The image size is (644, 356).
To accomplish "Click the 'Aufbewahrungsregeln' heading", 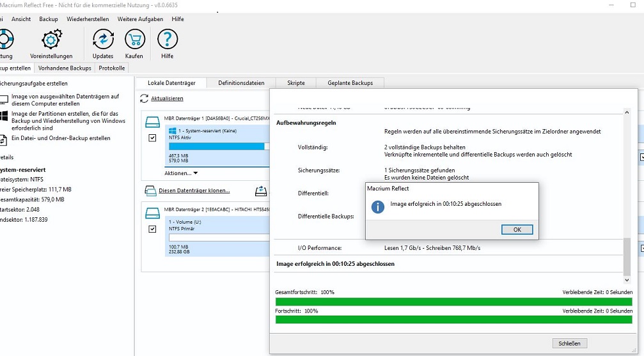I will pos(306,122).
